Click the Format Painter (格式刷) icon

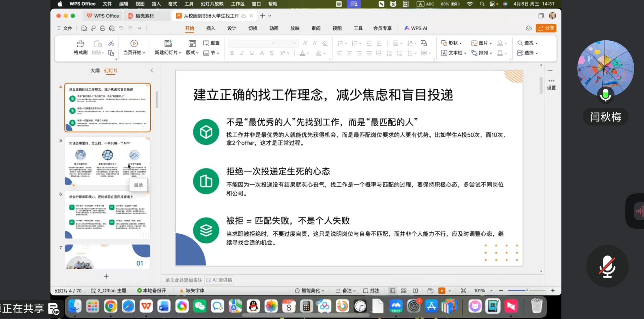point(80,43)
